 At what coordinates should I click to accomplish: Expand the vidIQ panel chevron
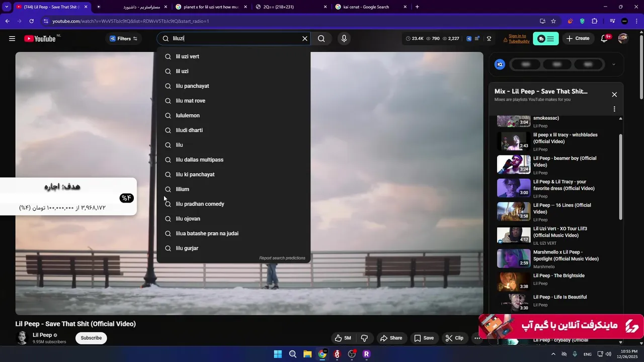(x=613, y=64)
